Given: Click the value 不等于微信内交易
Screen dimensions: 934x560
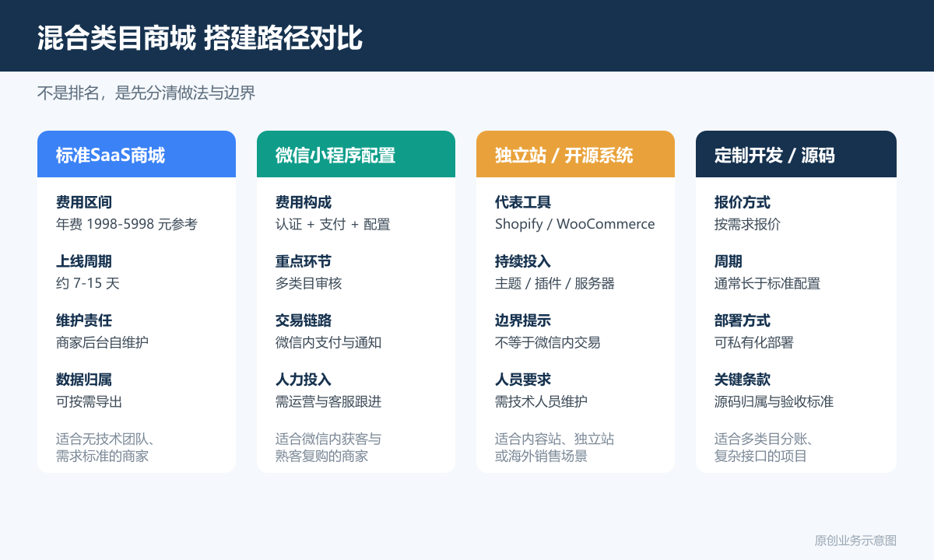Looking at the screenshot, I should pyautogui.click(x=548, y=342).
